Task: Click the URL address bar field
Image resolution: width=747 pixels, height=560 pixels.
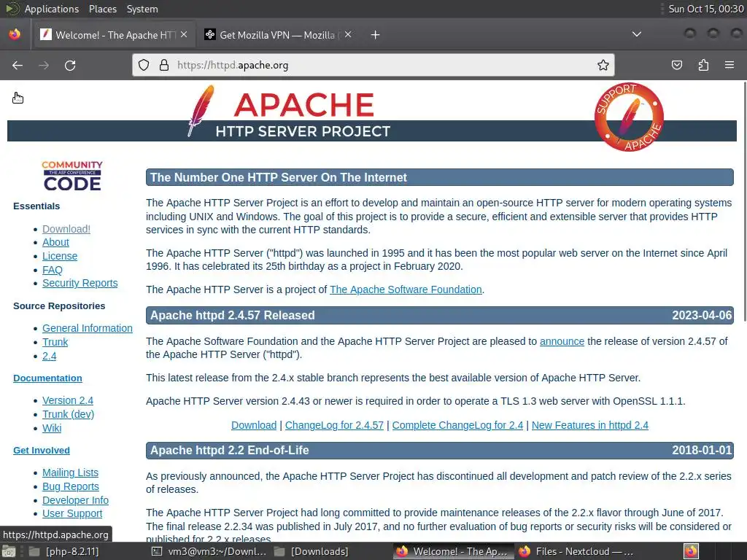Action: pos(373,65)
